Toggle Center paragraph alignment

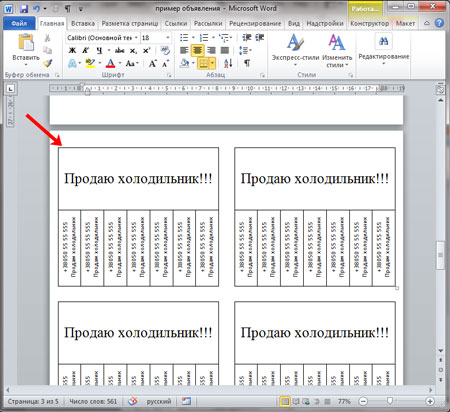tap(198, 50)
